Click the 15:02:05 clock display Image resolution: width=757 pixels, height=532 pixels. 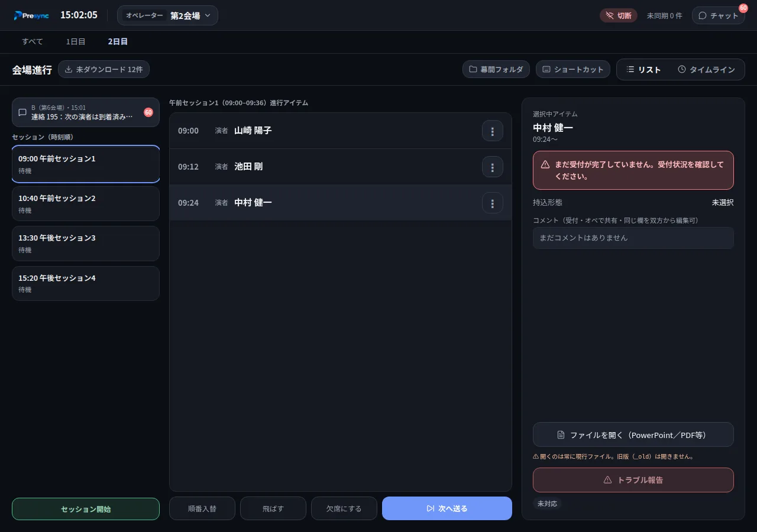pyautogui.click(x=79, y=15)
